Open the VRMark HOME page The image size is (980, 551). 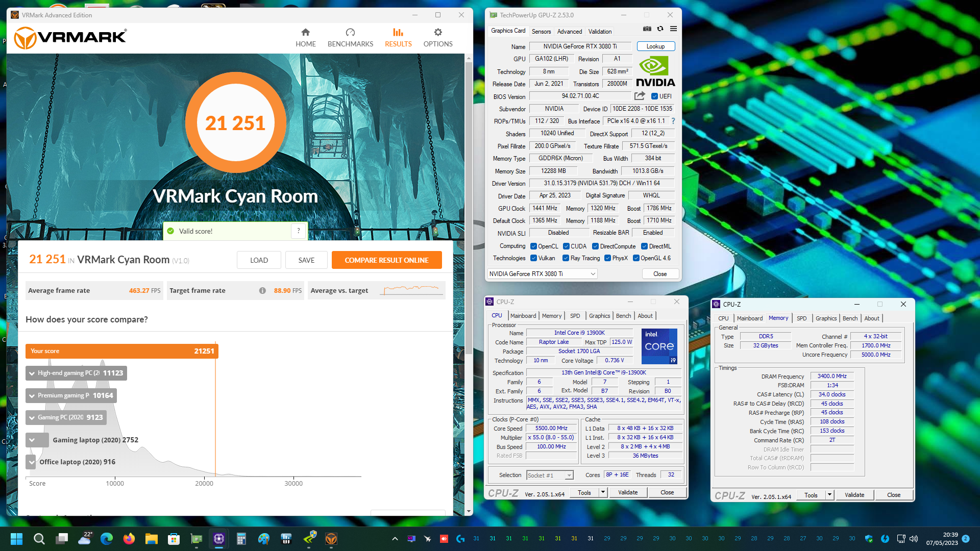[x=305, y=38]
